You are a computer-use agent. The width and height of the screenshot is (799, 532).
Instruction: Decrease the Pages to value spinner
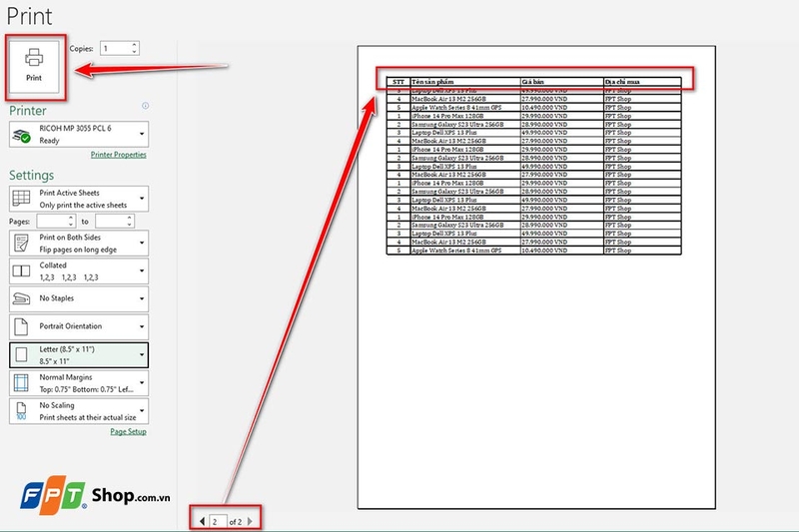tap(130, 225)
